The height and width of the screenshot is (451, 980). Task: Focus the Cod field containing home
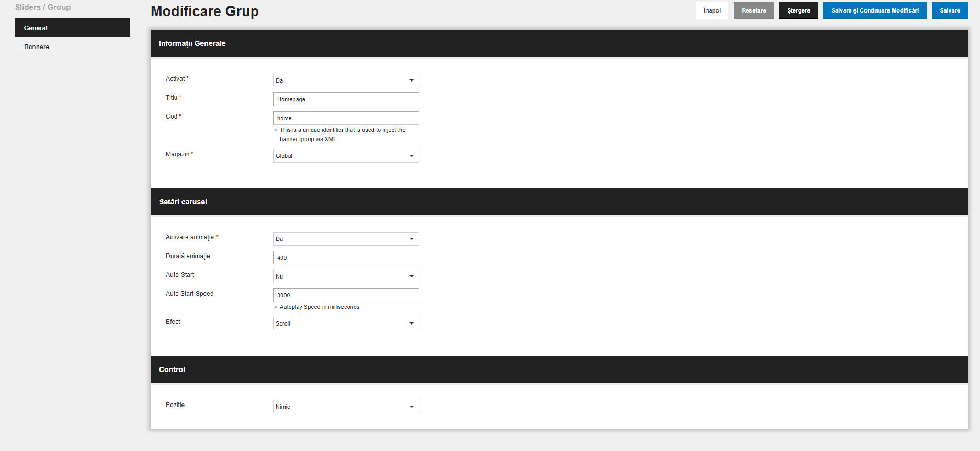[x=346, y=118]
